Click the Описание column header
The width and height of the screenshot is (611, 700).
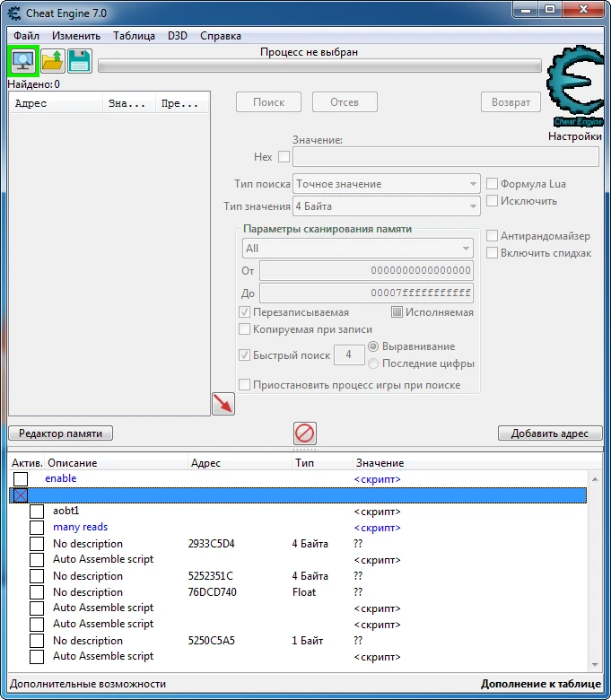coord(116,463)
